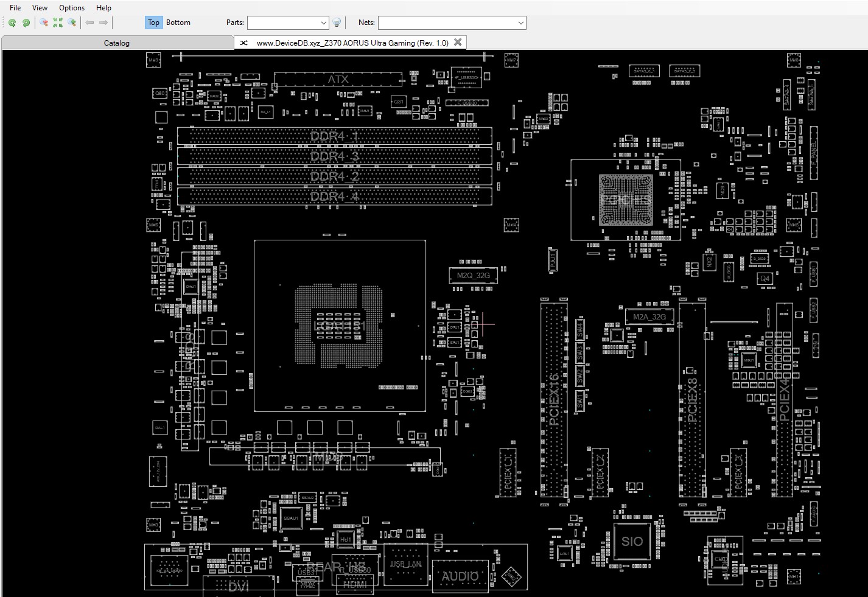Select the LGA1151 CPU socket
Screen dimensions: 868x597
(340, 326)
